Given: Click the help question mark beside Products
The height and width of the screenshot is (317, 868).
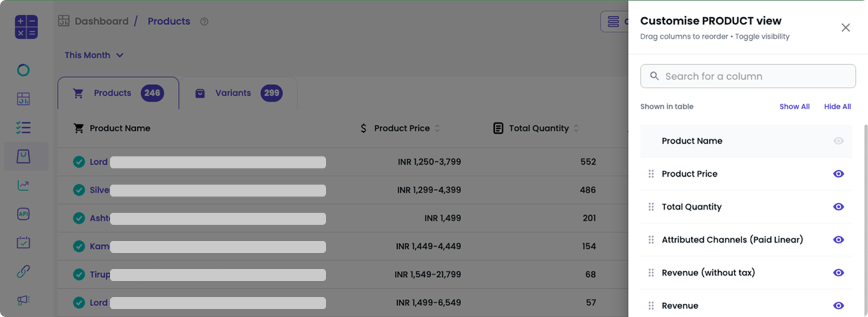Looking at the screenshot, I should 204,22.
